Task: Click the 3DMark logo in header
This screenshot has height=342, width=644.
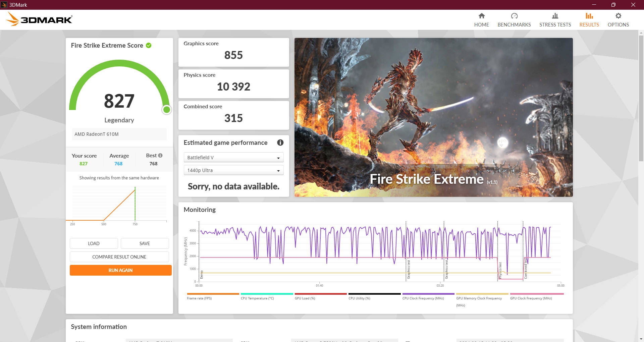Action: click(x=39, y=19)
